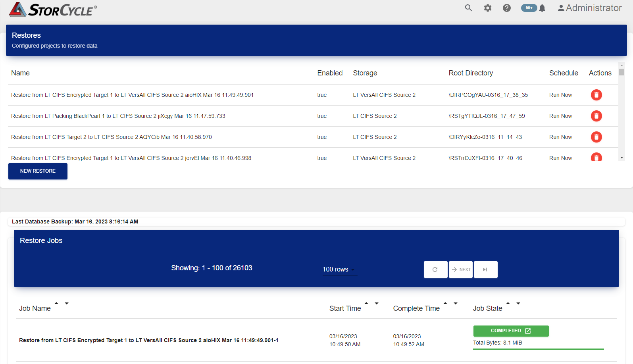This screenshot has height=364, width=633.
Task: Select restore row ending jorvEl Mar 16 11:40:46.998
Action: [313, 155]
